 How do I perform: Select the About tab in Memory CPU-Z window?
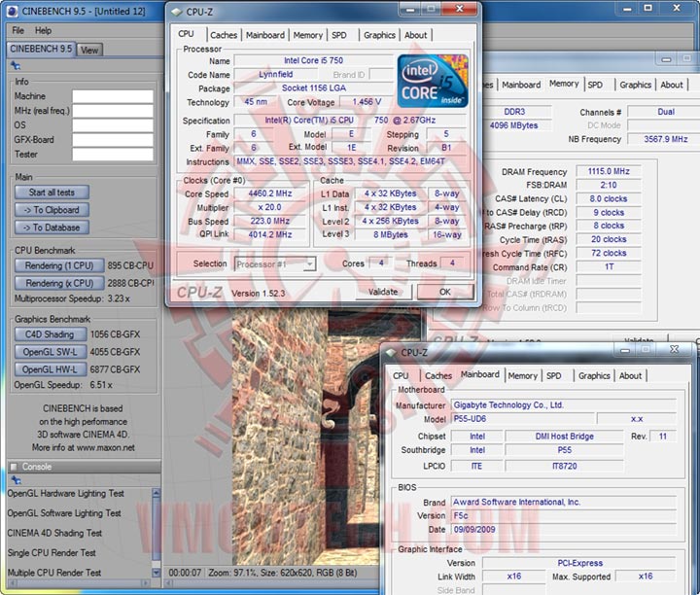672,85
